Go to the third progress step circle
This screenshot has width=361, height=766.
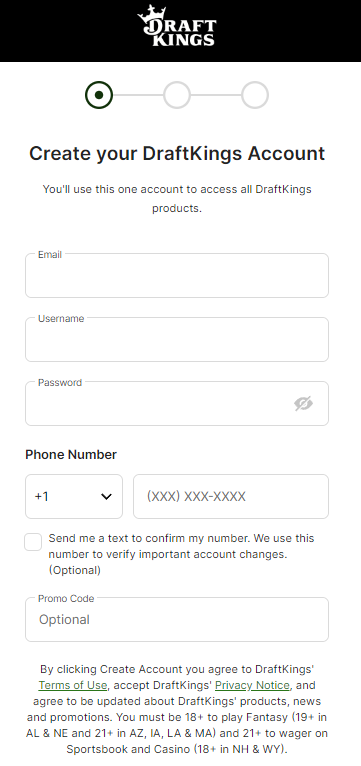point(255,95)
